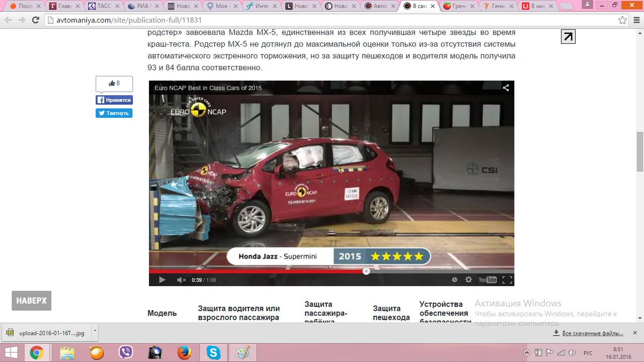Close the active 8 сам tab
The image size is (644, 362).
(x=432, y=7)
